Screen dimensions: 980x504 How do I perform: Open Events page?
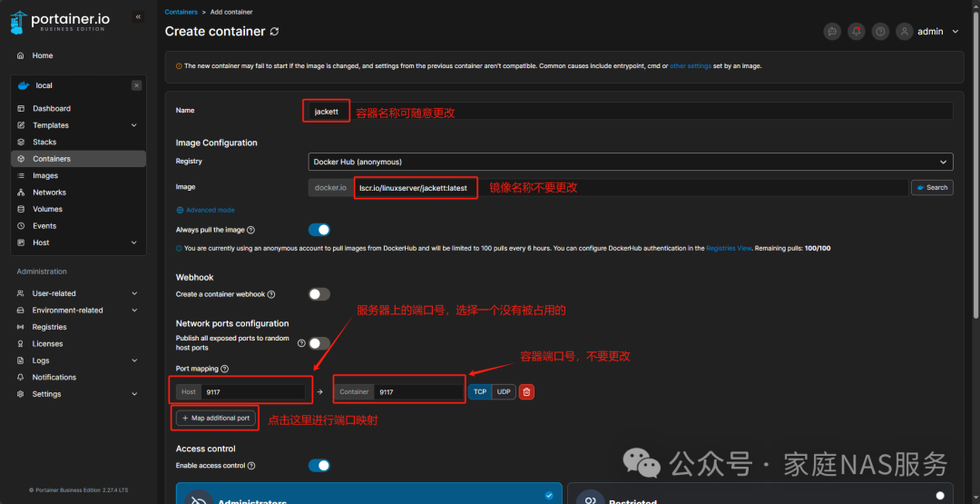coord(44,226)
